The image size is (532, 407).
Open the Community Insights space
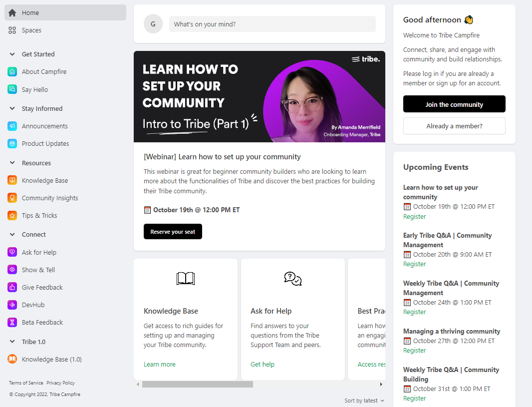(x=50, y=198)
